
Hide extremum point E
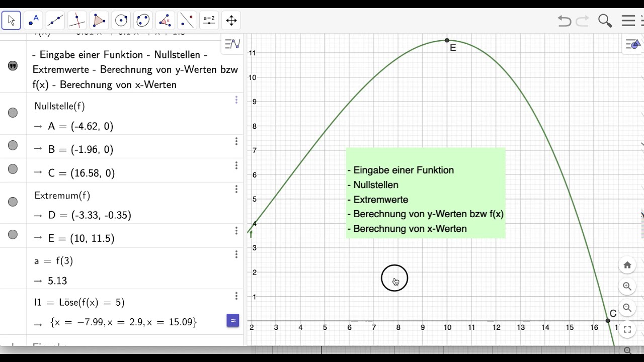point(13,235)
